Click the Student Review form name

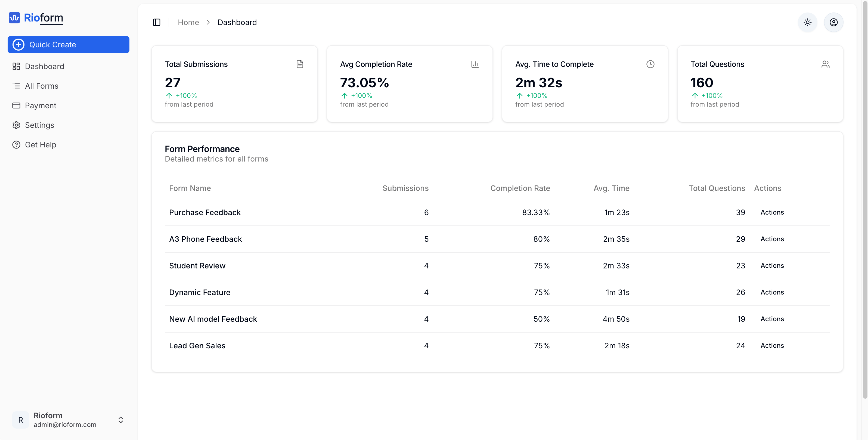point(197,265)
